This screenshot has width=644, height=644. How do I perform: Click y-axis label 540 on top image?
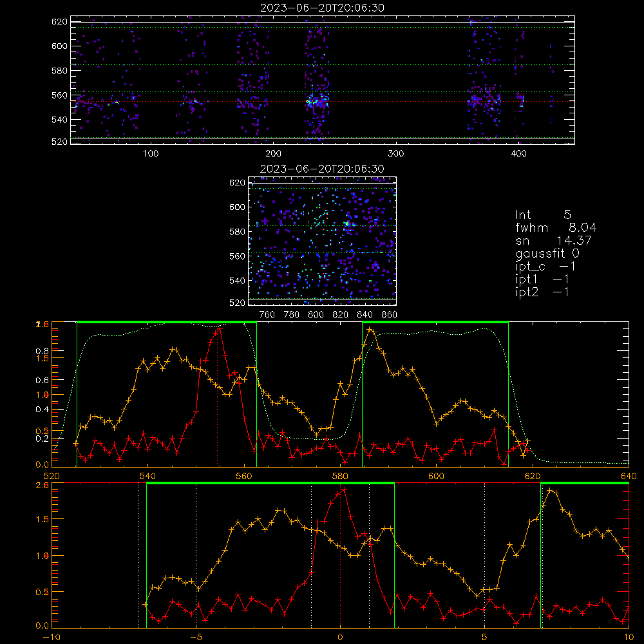coord(59,120)
